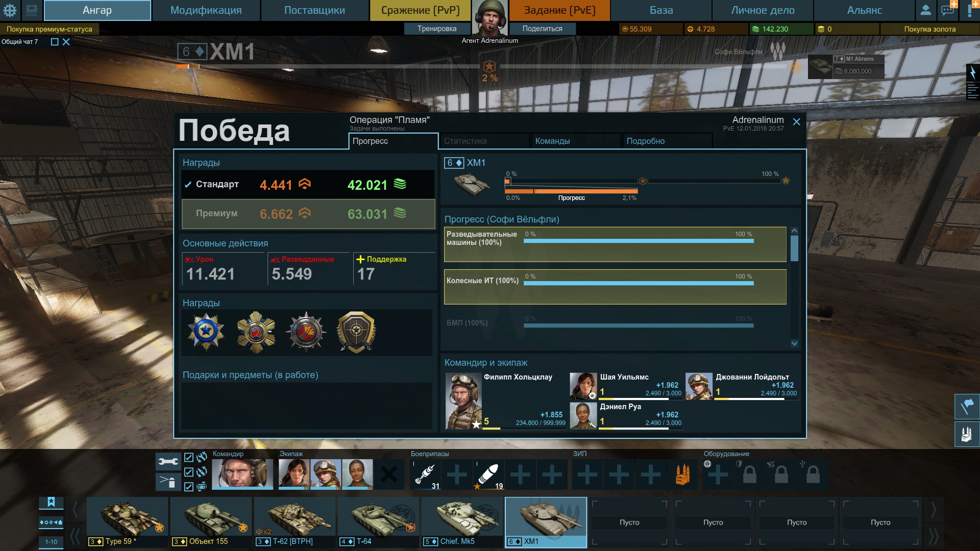The height and width of the screenshot is (551, 980).
Task: Expand next vehicles with right chevron
Action: (934, 509)
